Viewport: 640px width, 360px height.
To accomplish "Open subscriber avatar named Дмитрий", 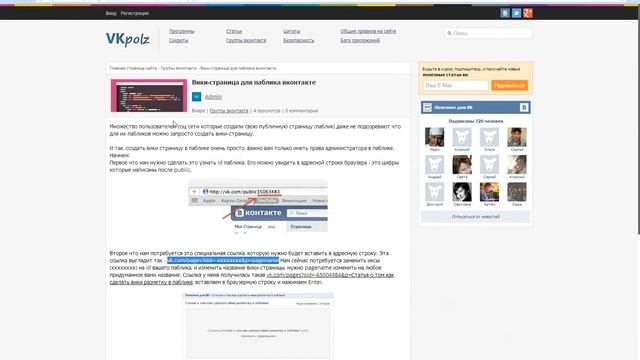I will pos(435,192).
